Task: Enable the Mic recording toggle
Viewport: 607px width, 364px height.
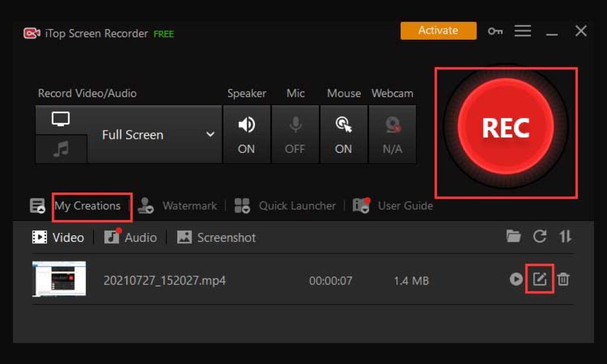Action: pyautogui.click(x=295, y=135)
